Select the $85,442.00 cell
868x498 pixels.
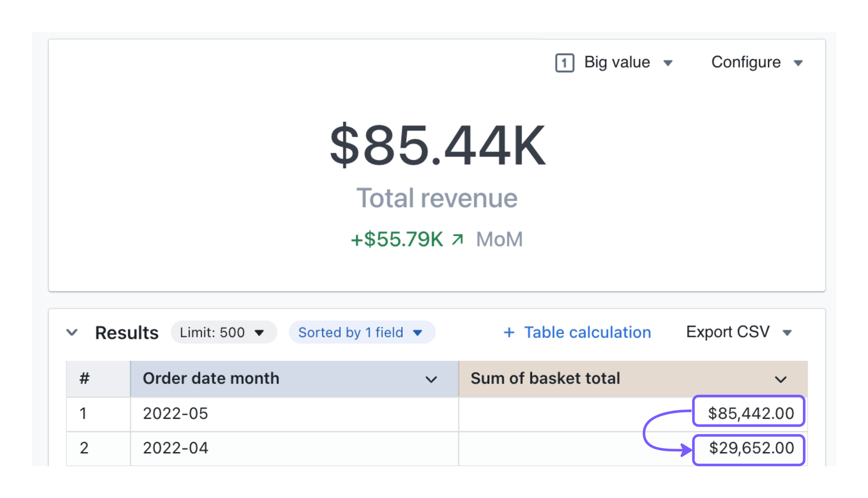tap(750, 413)
